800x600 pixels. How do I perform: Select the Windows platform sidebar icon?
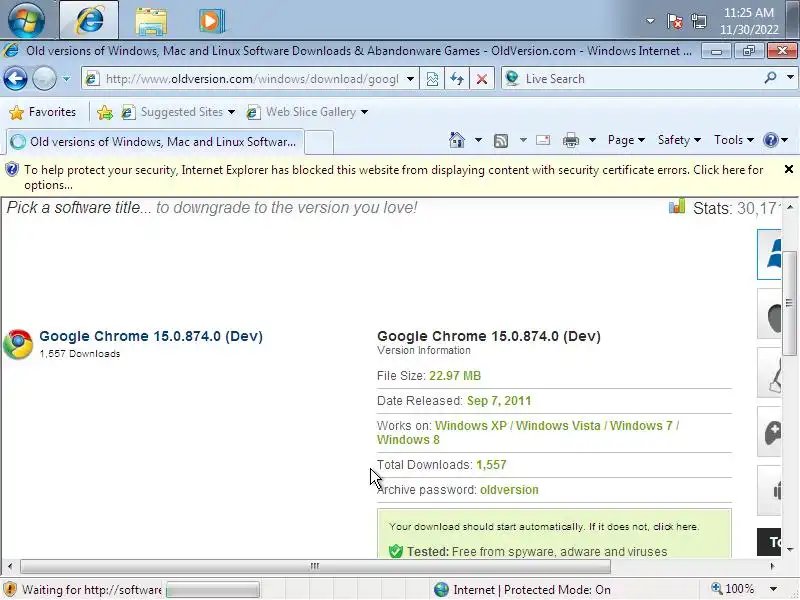(769, 255)
